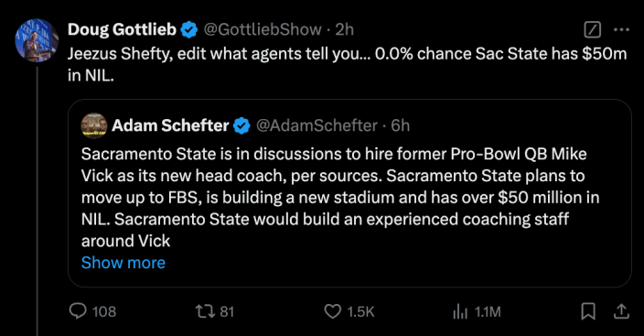644x336 pixels.
Task: Bookmark this tweet
Action: [x=588, y=311]
